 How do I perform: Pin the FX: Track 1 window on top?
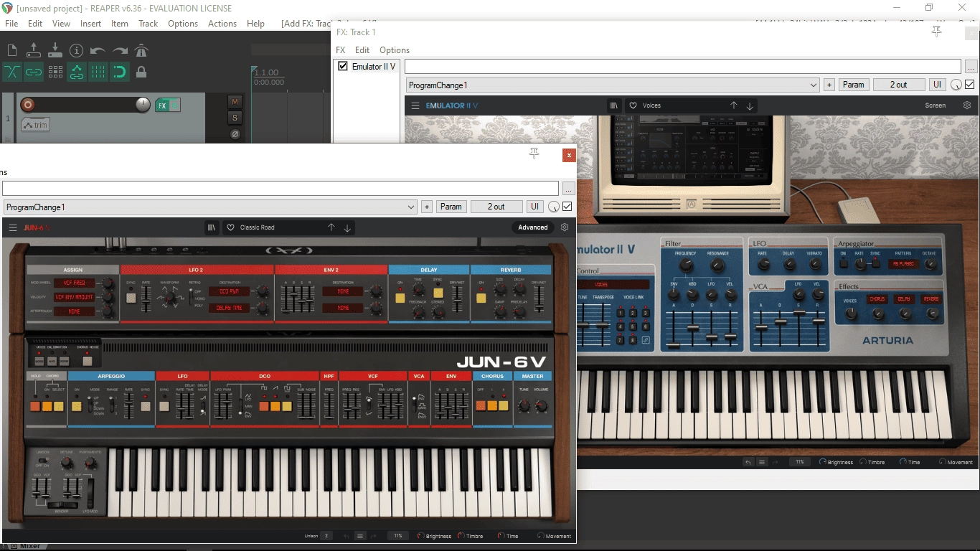[x=936, y=32]
